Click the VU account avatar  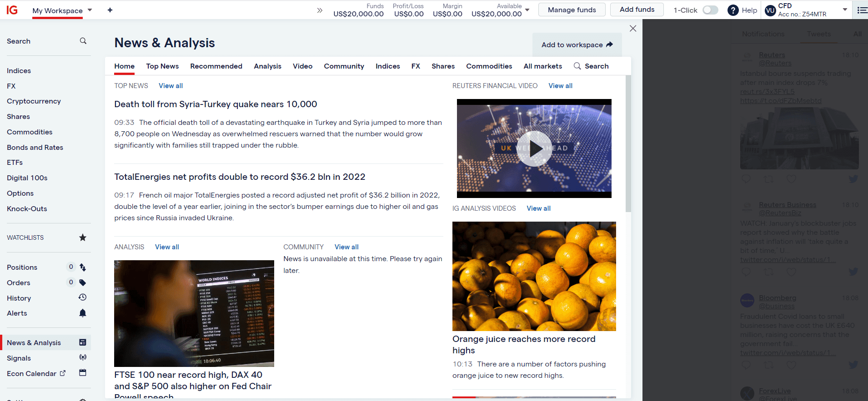pyautogui.click(x=770, y=10)
